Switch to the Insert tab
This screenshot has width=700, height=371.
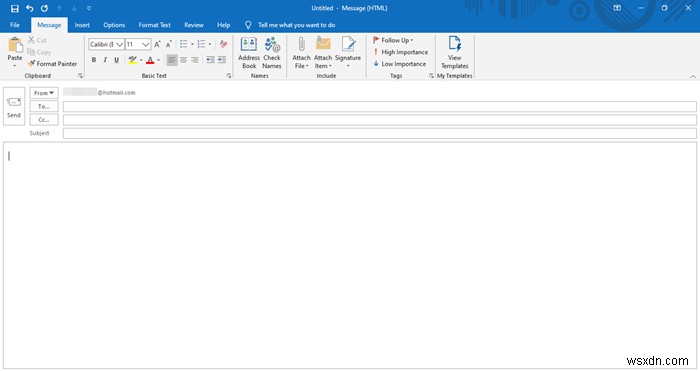pyautogui.click(x=82, y=25)
